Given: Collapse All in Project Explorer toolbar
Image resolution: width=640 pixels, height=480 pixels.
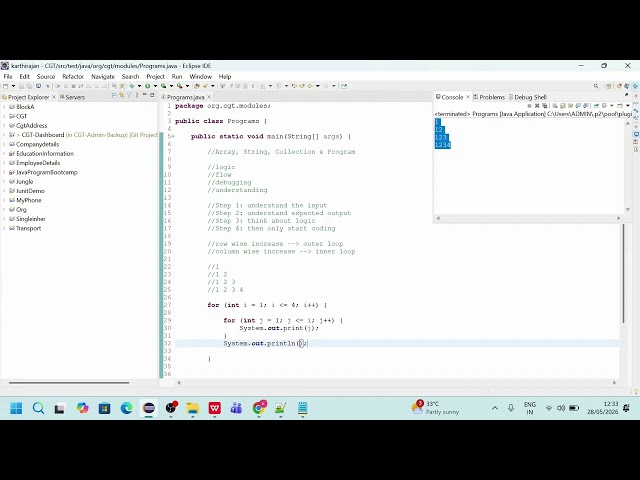Looking at the screenshot, I should tap(114, 95).
